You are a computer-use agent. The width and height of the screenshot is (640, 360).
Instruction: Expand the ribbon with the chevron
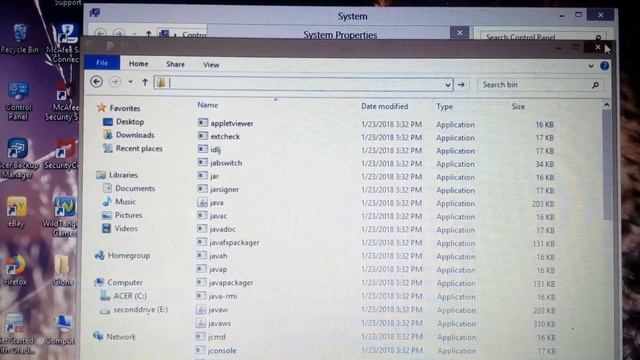pyautogui.click(x=591, y=66)
